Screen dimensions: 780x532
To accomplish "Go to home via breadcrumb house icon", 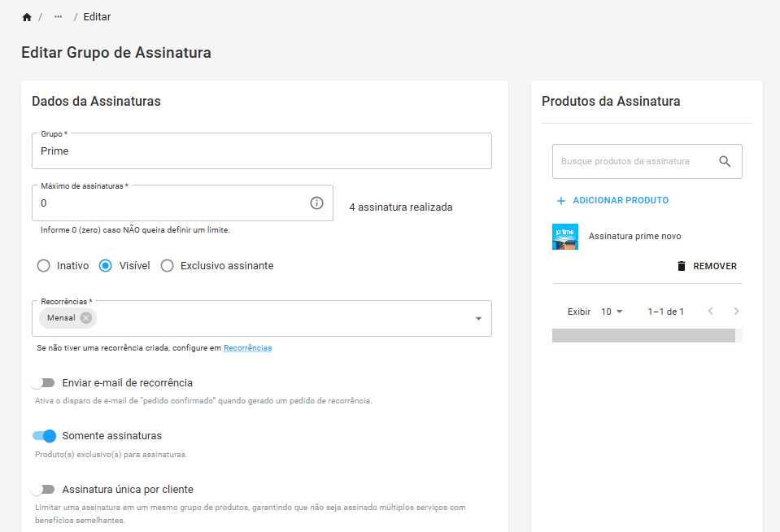I will (27, 17).
